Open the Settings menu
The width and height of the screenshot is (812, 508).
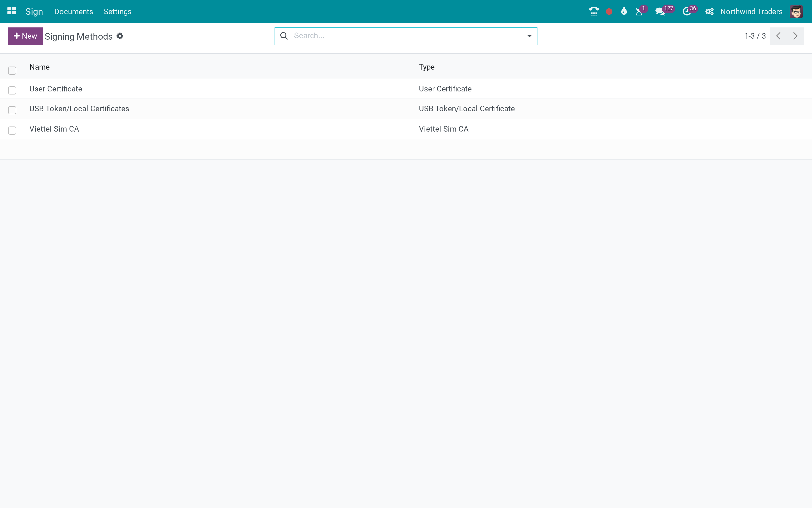[x=117, y=12]
